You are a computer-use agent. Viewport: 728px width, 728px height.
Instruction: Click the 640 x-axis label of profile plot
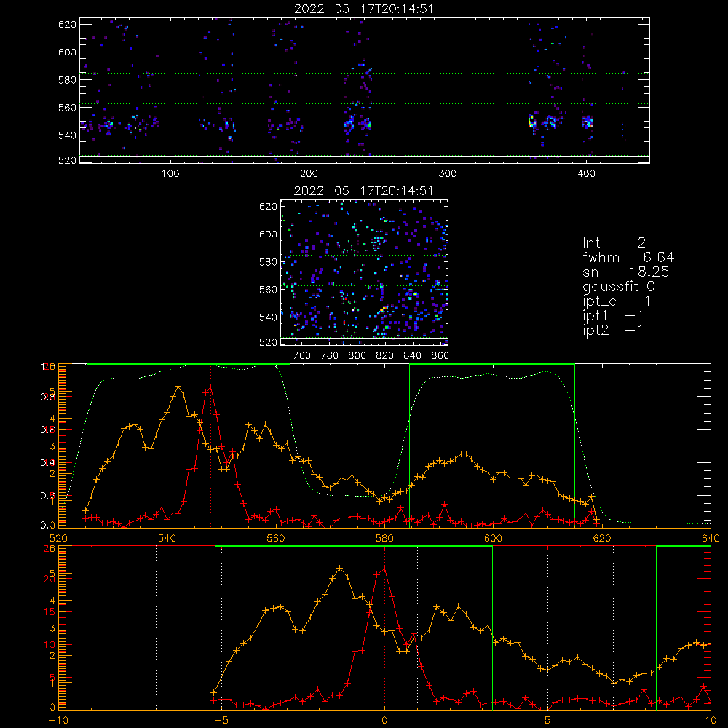(711, 538)
